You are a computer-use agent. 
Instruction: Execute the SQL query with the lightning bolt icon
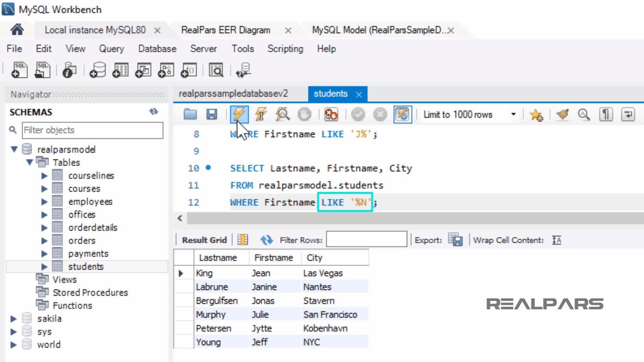pos(239,115)
